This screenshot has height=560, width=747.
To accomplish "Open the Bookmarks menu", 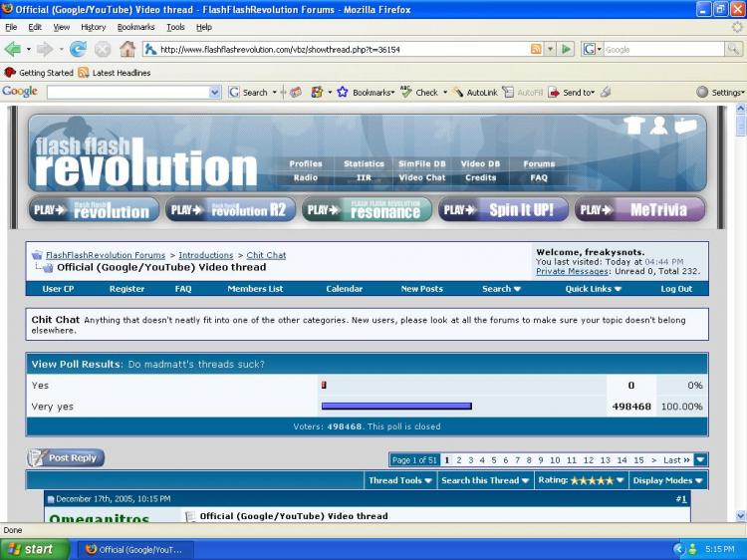I will pos(135,27).
